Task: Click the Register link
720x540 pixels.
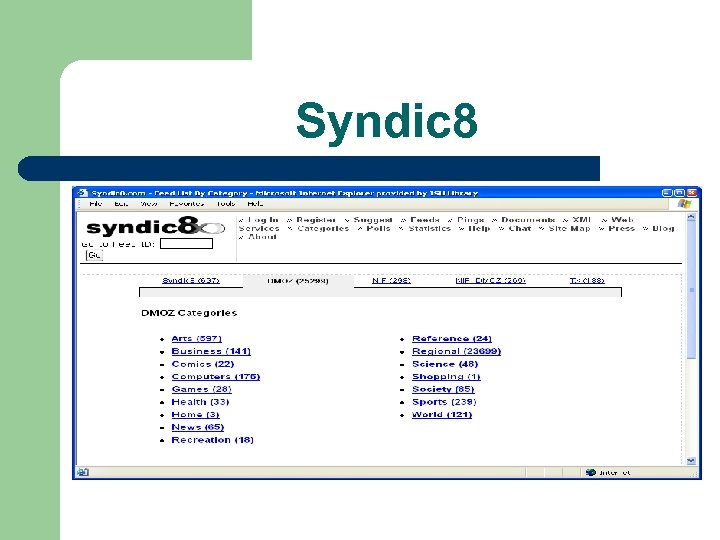Action: click(x=316, y=220)
